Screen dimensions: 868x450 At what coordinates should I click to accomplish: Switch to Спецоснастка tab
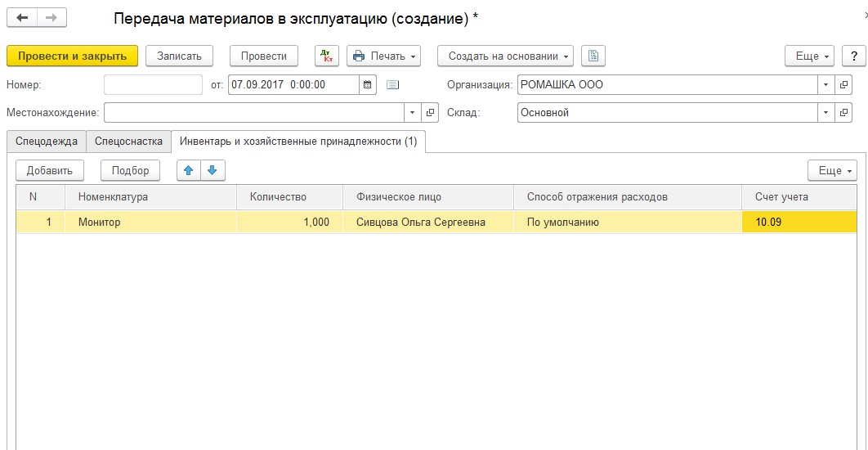128,142
